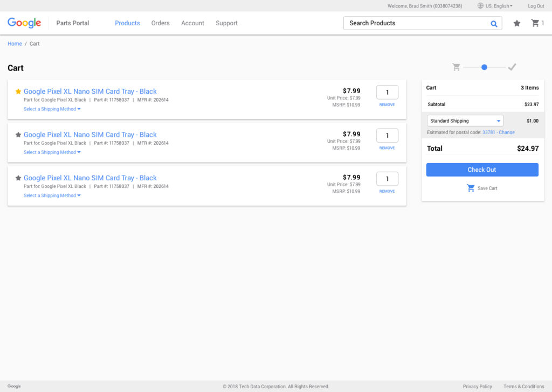Click the $1.00 shipping cost

533,121
